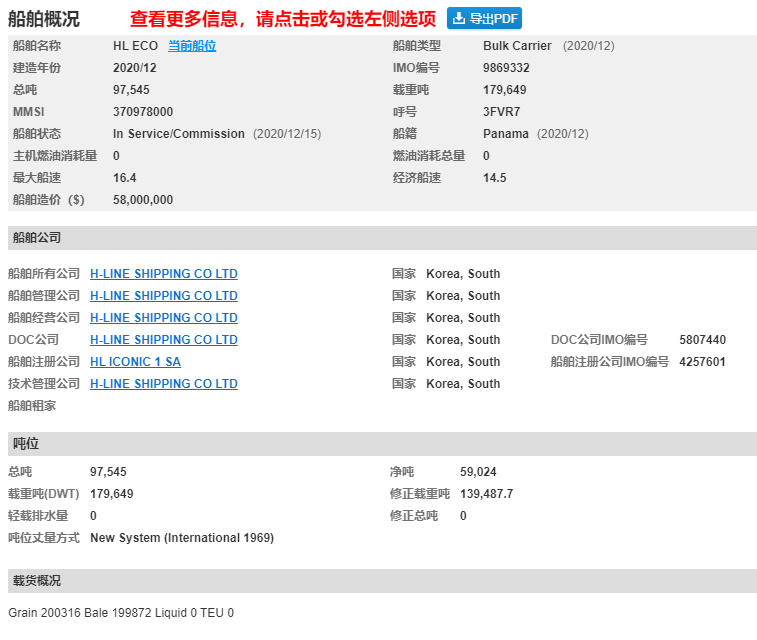Select max speed value 16.4
This screenshot has height=640, width=757.
[x=125, y=178]
